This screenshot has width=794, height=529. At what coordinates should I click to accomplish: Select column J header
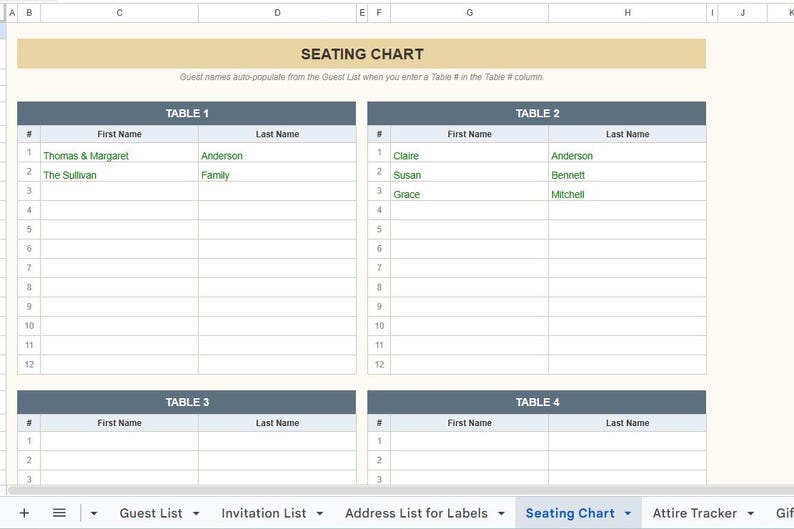742,13
